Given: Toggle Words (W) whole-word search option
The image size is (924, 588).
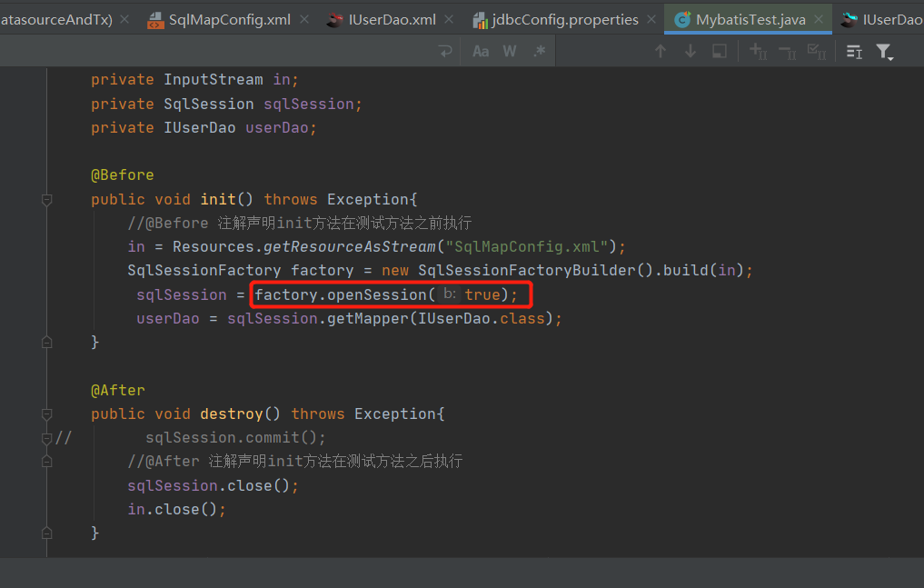Looking at the screenshot, I should point(510,51).
